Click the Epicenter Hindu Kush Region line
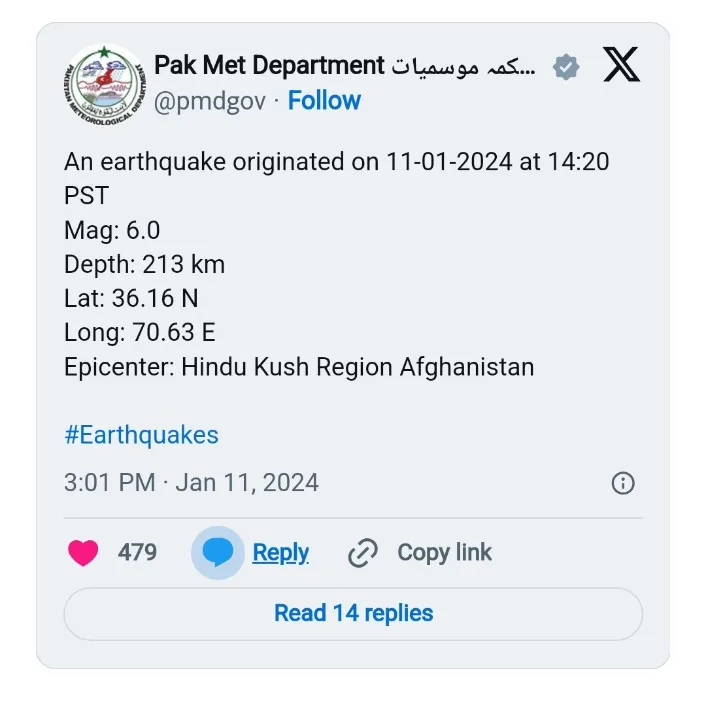The image size is (706, 702). coord(299,367)
